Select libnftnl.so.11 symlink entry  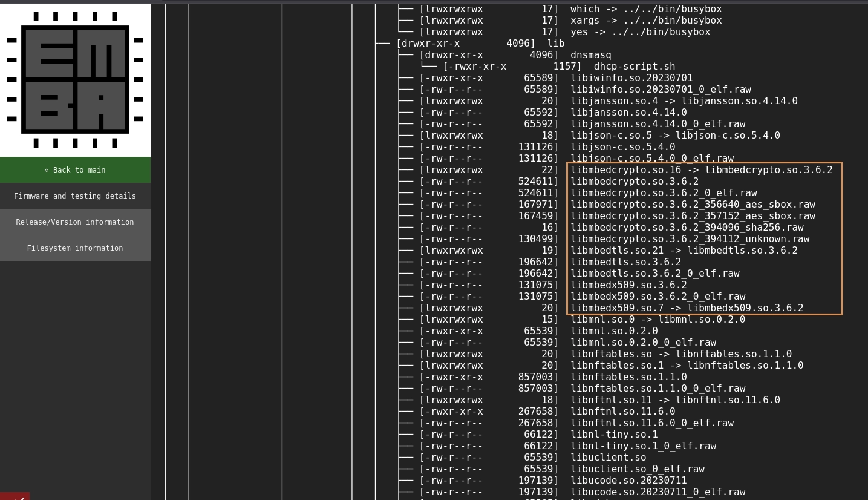[x=676, y=400]
